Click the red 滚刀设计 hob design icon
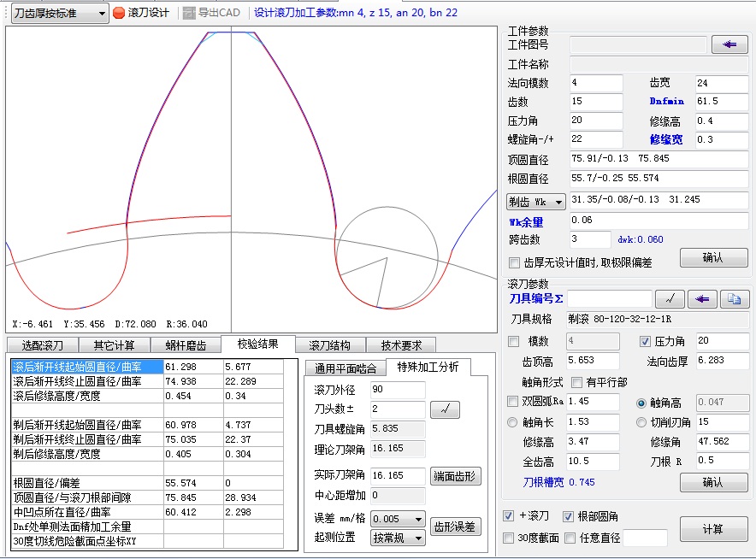This screenshot has height=559, width=756. click(x=120, y=13)
